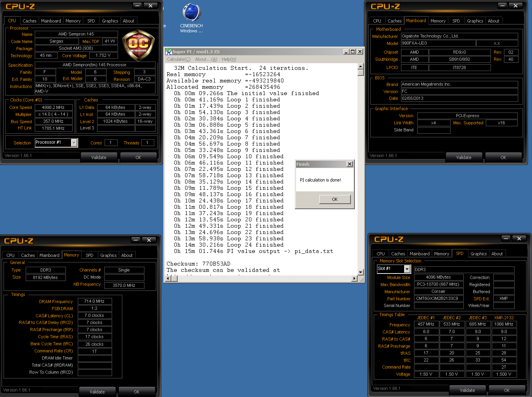Open About tab in bottom-right CPU-Z window

(x=497, y=254)
